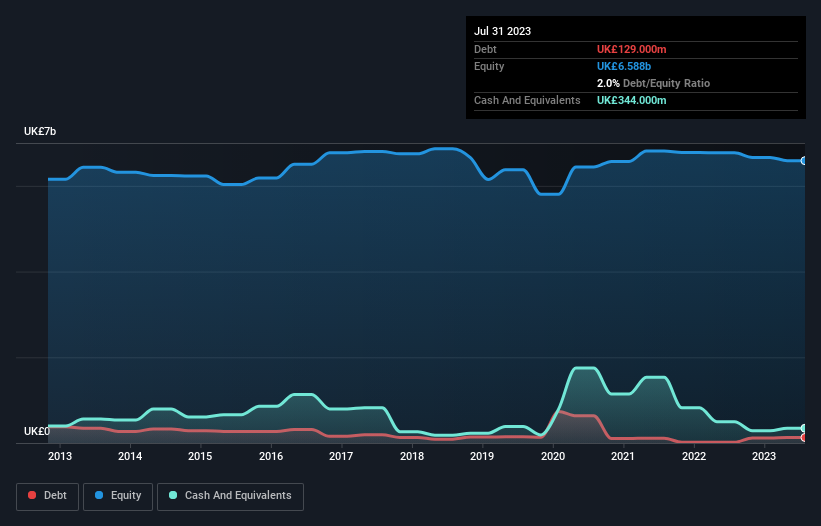This screenshot has height=526, width=821.
Task: Click the blue Equity end-point marker
Action: point(804,161)
